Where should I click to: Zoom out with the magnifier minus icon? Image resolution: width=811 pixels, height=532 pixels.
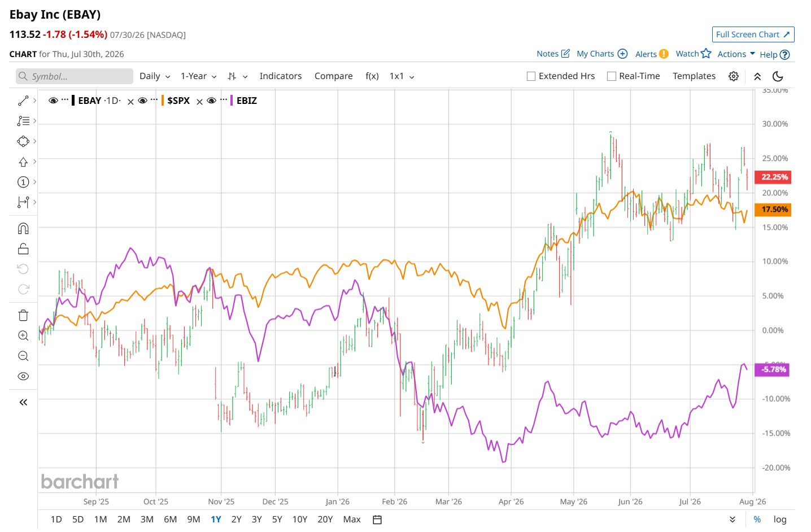(x=23, y=356)
